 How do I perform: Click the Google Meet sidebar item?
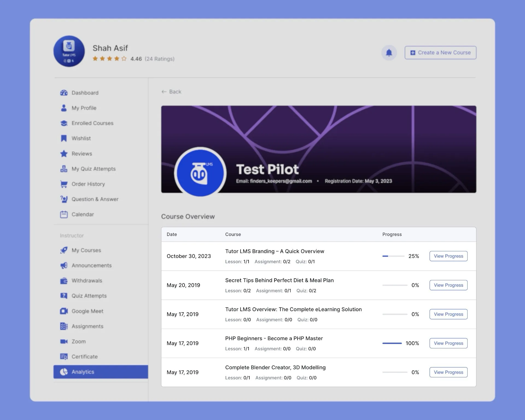[x=88, y=311]
